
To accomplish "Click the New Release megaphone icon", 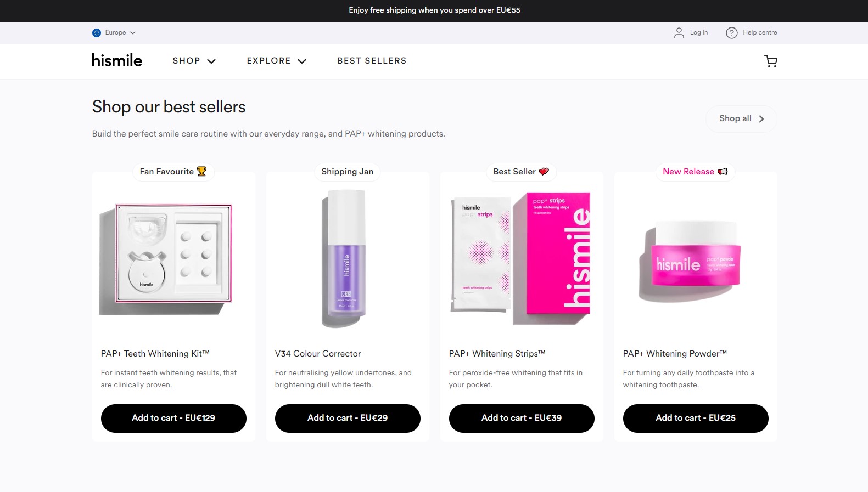I will 723,172.
